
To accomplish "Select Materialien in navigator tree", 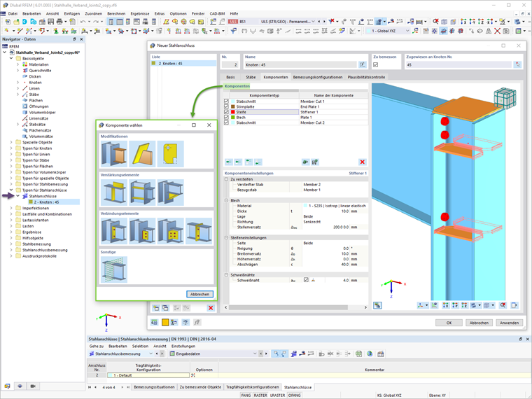I will coord(38,64).
